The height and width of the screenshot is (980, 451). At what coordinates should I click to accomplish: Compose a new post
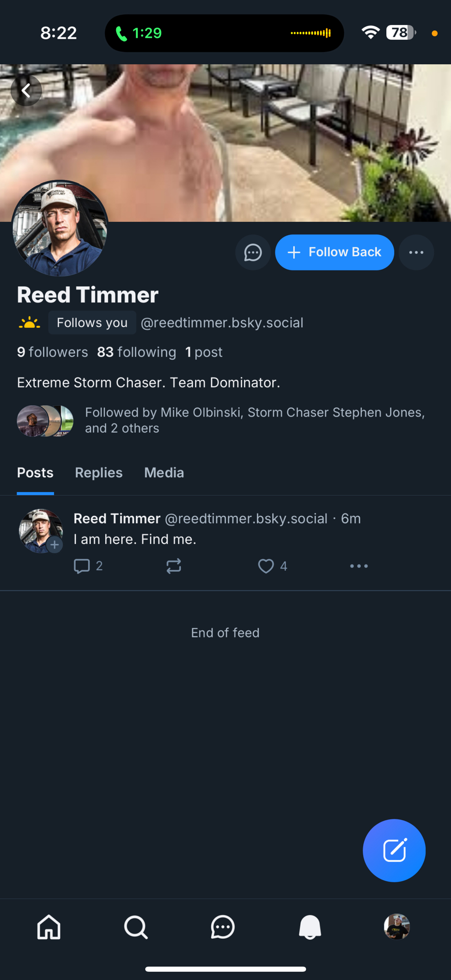tap(394, 850)
